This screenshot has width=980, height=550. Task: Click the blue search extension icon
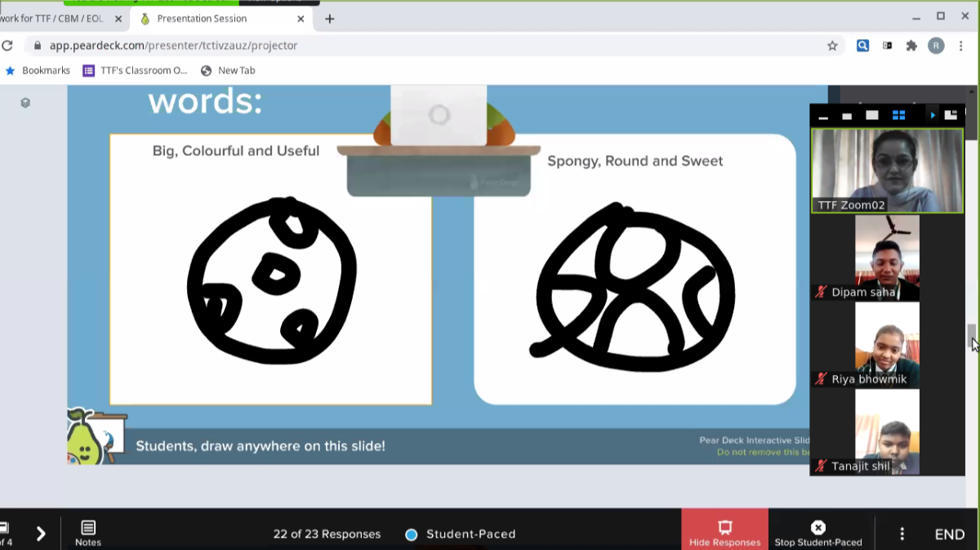pyautogui.click(x=862, y=46)
